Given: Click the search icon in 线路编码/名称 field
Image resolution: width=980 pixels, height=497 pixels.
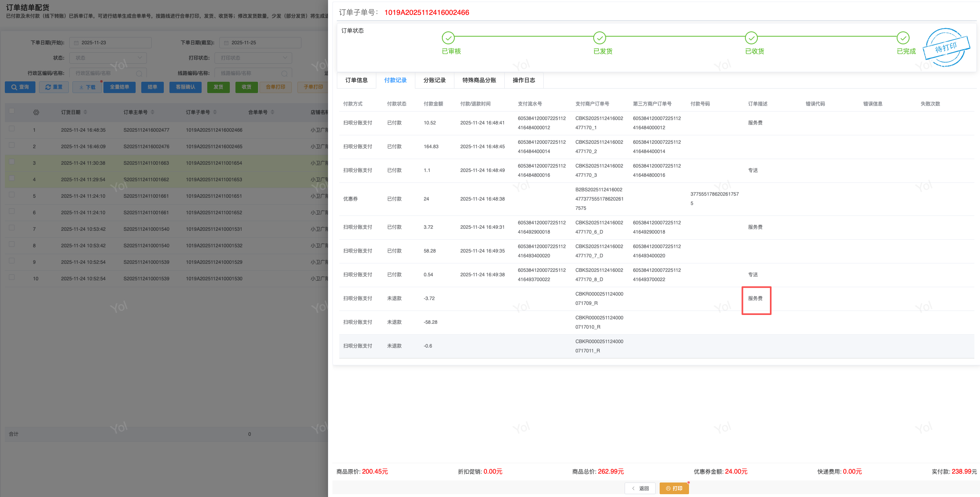Looking at the screenshot, I should [x=284, y=73].
